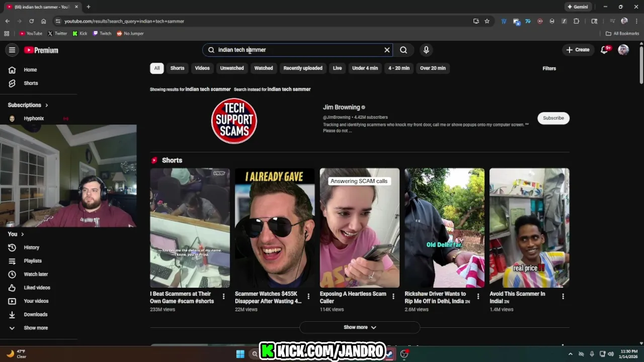Open the Filters dropdown
The height and width of the screenshot is (362, 644).
pos(549,68)
